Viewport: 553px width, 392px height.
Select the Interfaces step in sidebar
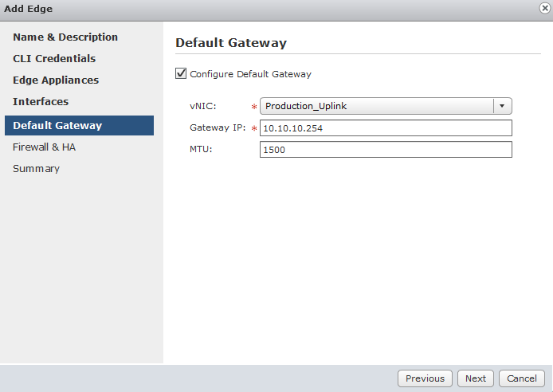(41, 102)
